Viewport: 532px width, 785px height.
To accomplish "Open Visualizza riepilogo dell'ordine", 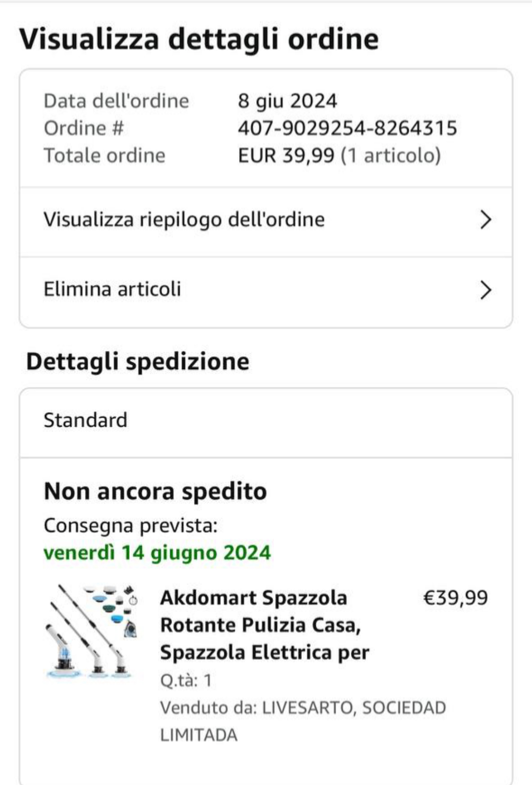I will coord(184,220).
